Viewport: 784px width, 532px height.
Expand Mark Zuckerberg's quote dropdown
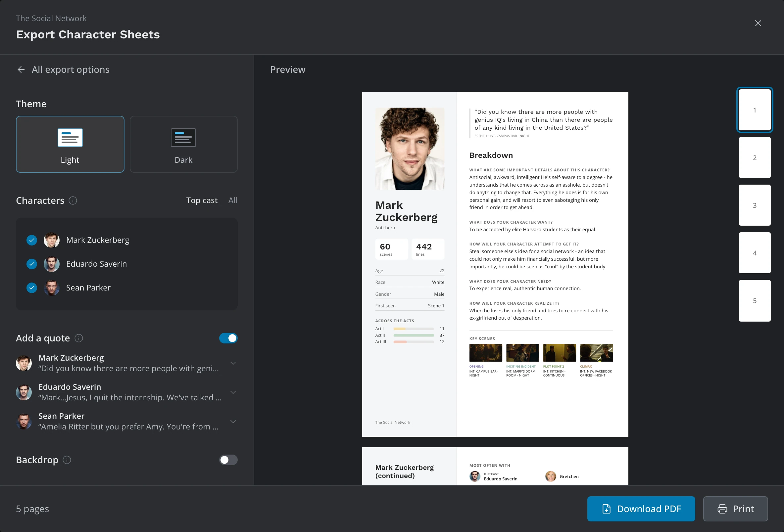(x=233, y=363)
